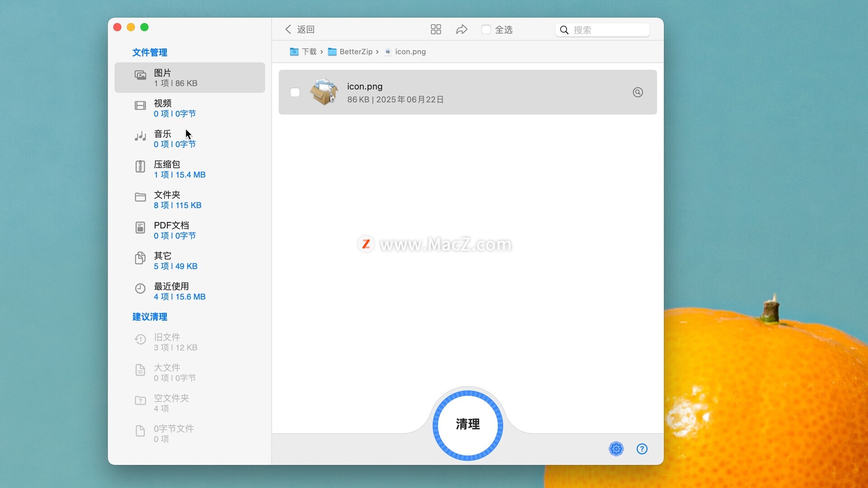Select the PDF文档 category label

(x=171, y=225)
